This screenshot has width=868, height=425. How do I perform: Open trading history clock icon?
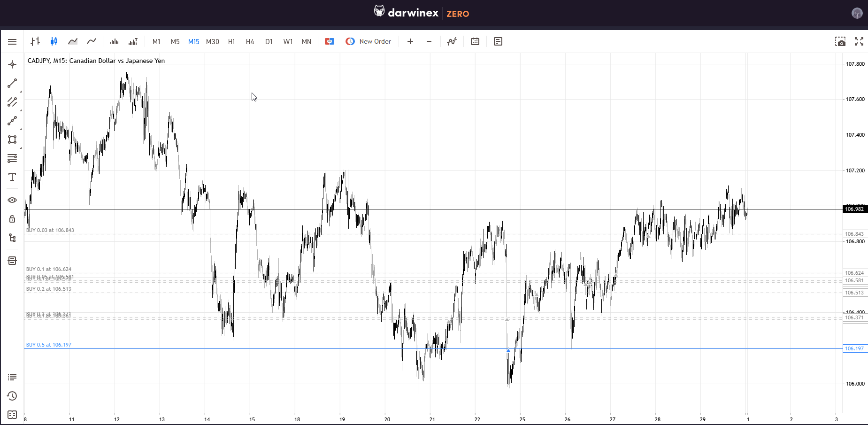12,396
